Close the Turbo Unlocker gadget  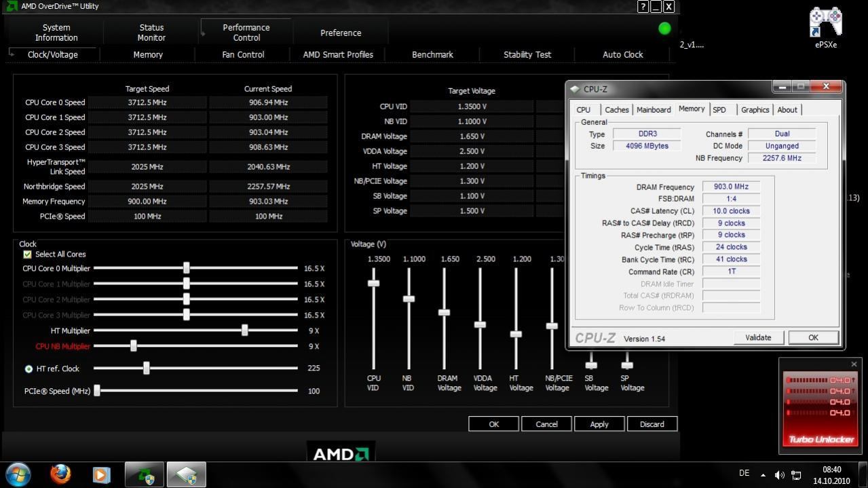click(x=854, y=364)
